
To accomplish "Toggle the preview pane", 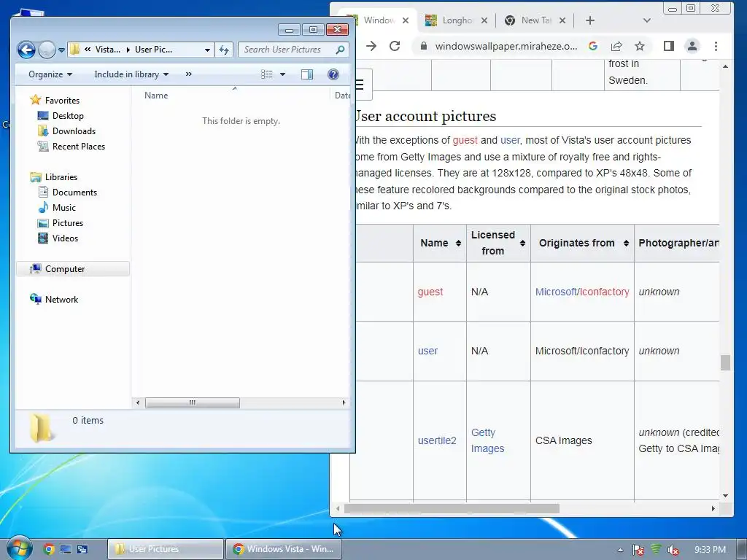I will coord(307,74).
